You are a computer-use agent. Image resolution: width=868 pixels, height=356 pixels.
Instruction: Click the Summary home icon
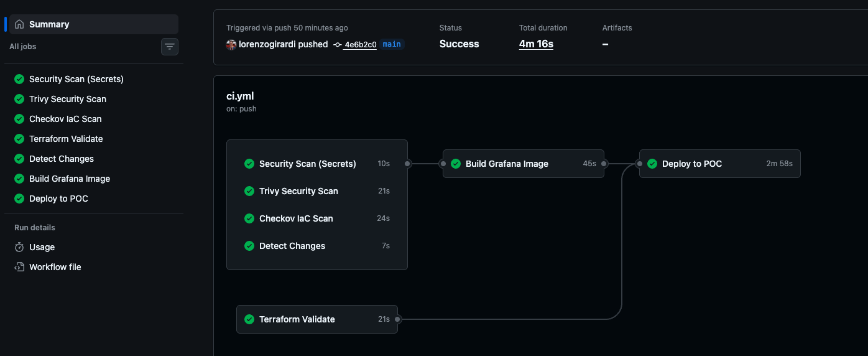(x=19, y=24)
